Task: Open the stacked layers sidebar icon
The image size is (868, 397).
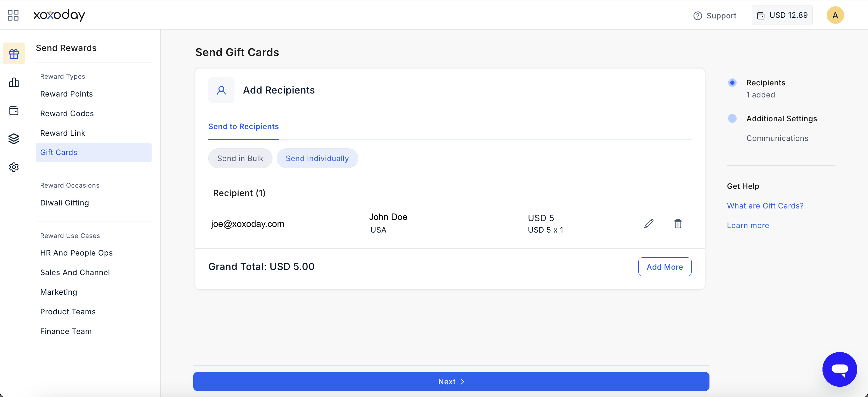Action: pyautogui.click(x=14, y=139)
